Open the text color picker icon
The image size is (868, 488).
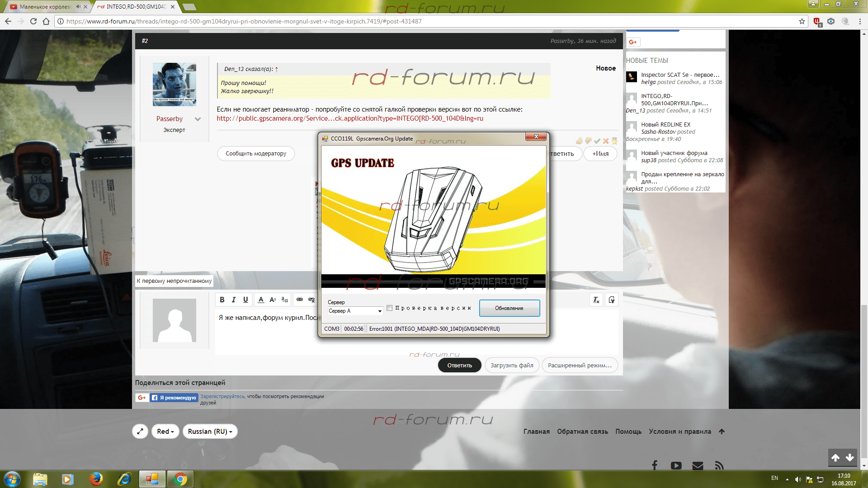261,300
